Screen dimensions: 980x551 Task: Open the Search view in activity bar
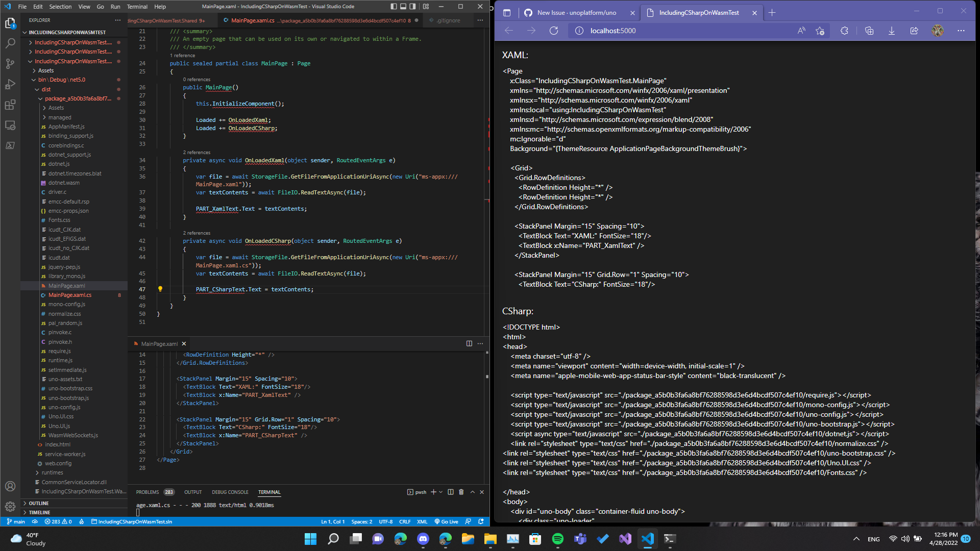(x=10, y=43)
